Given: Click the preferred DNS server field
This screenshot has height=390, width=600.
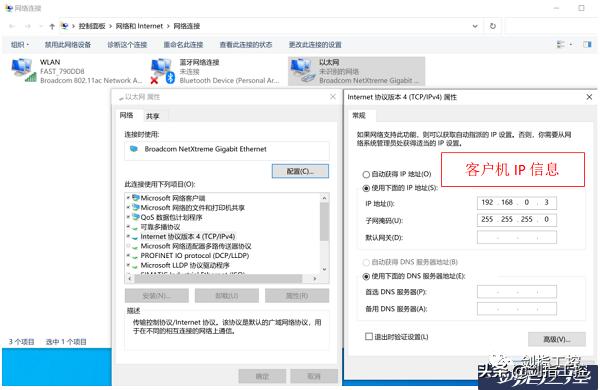Looking at the screenshot, I should (517, 292).
